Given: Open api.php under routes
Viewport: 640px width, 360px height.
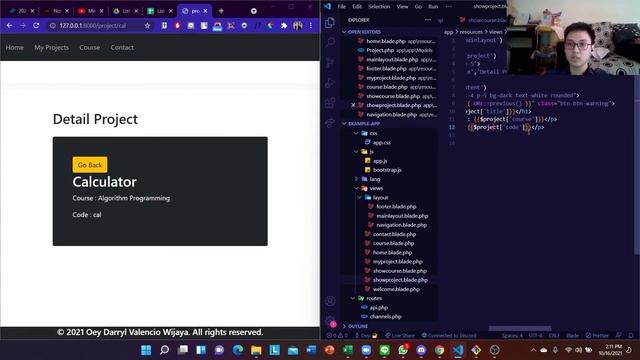Looking at the screenshot, I should tap(378, 307).
